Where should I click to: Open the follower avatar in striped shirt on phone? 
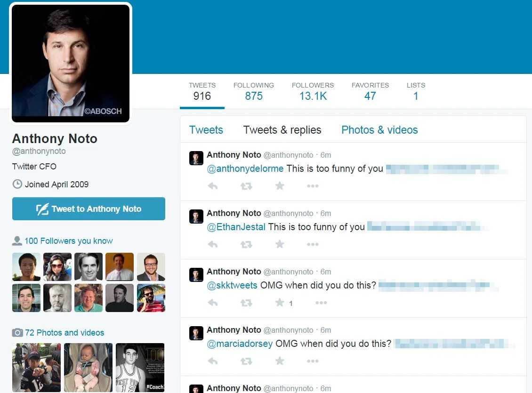pyautogui.click(x=151, y=298)
